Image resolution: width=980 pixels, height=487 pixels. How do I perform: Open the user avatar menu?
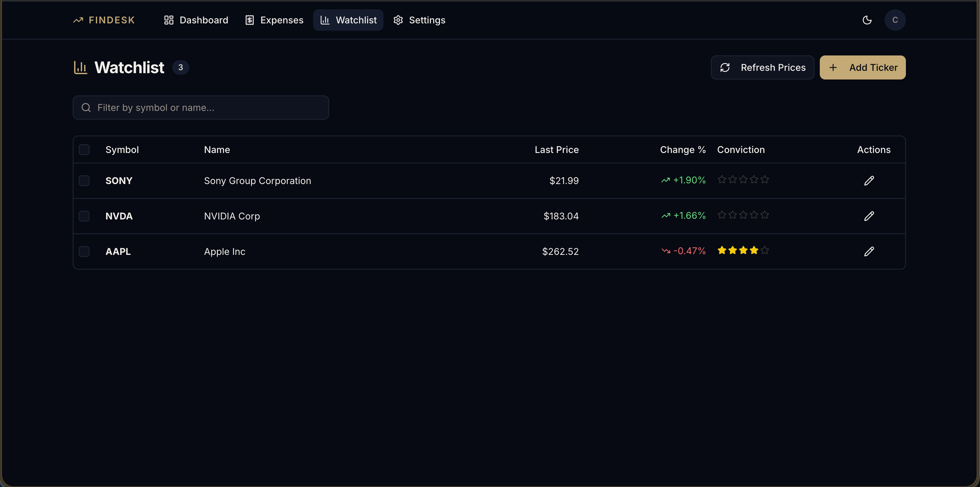895,20
